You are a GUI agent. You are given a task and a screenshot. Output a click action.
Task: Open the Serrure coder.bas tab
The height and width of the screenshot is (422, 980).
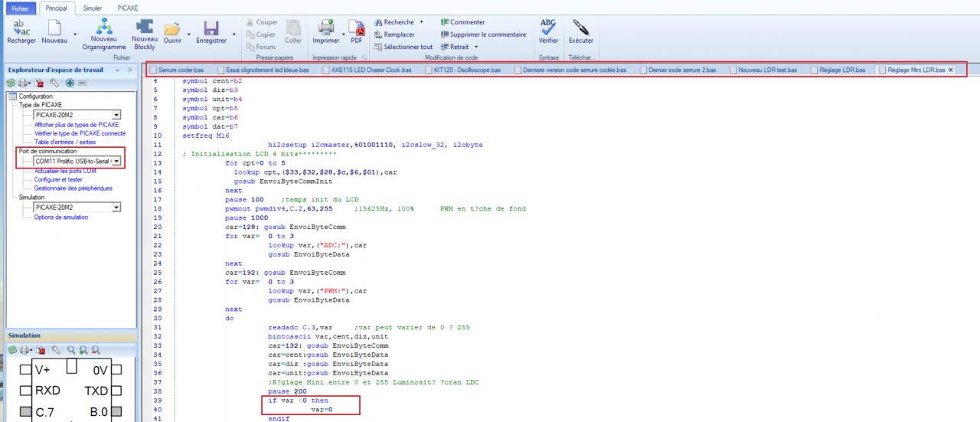coord(178,70)
